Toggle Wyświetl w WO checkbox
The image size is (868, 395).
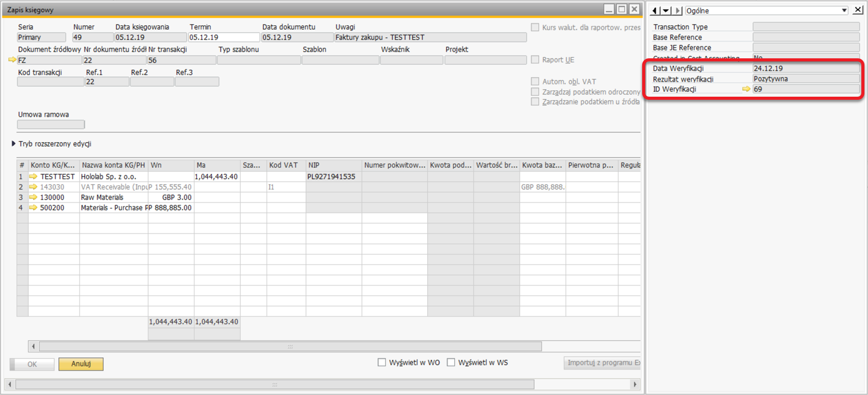click(x=382, y=363)
